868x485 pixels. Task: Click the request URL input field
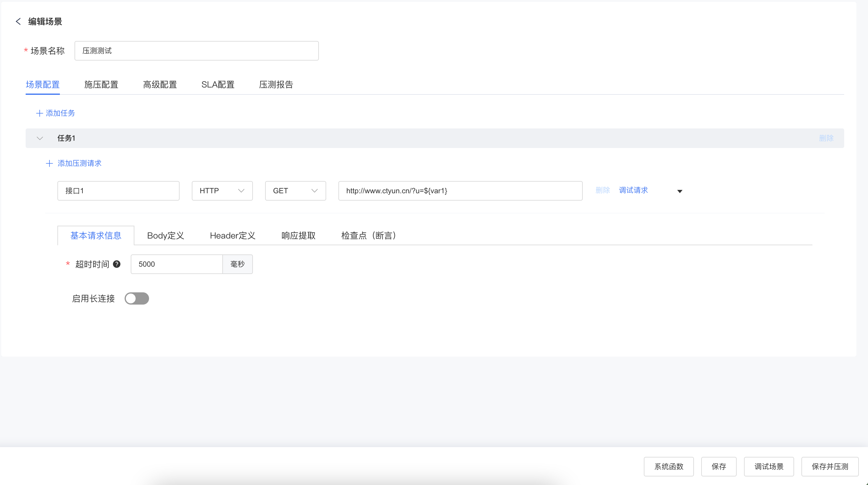click(x=460, y=191)
